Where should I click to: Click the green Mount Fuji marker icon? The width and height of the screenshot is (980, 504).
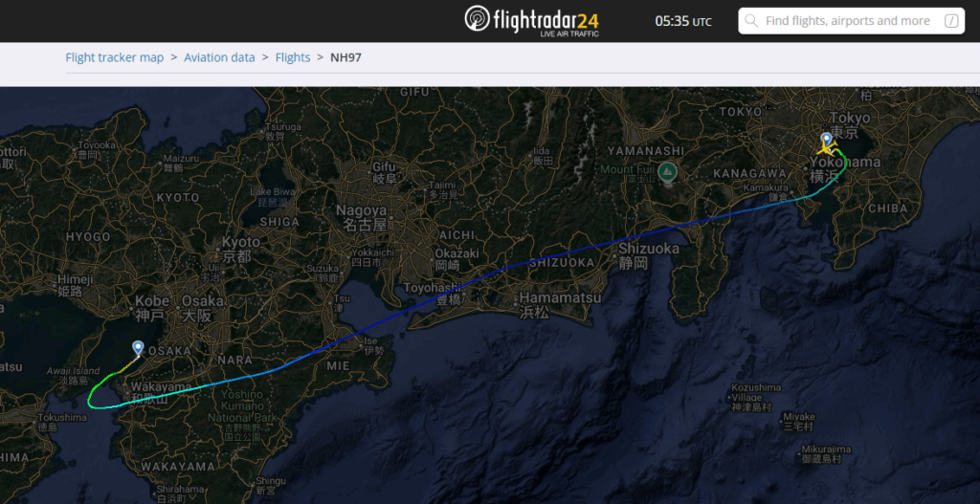667,170
